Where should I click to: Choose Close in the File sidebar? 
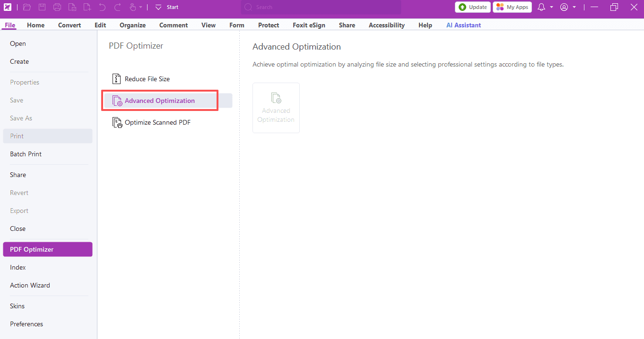(48, 229)
